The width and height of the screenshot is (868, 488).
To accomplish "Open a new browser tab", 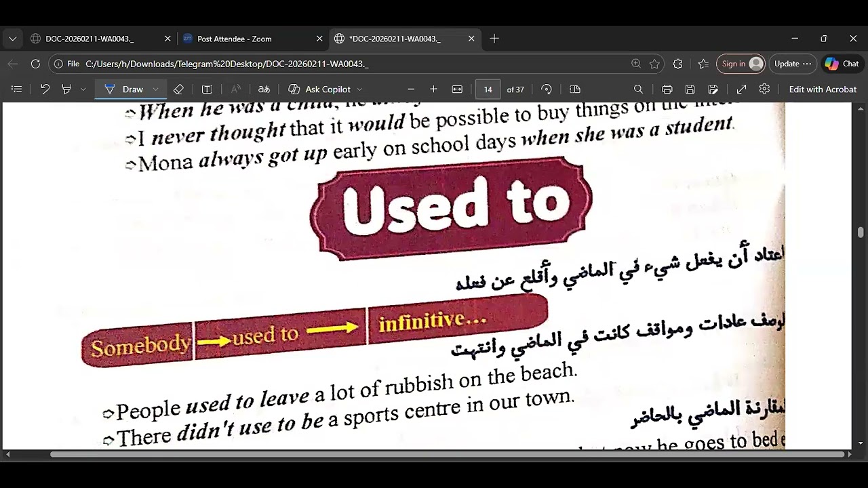I will (x=494, y=39).
